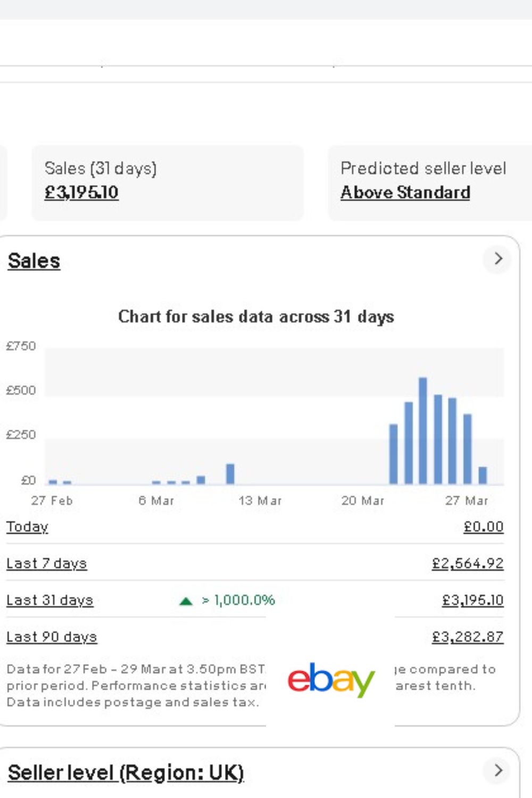This screenshot has height=798, width=532.
Task: Click the eBay logo
Action: [x=331, y=679]
